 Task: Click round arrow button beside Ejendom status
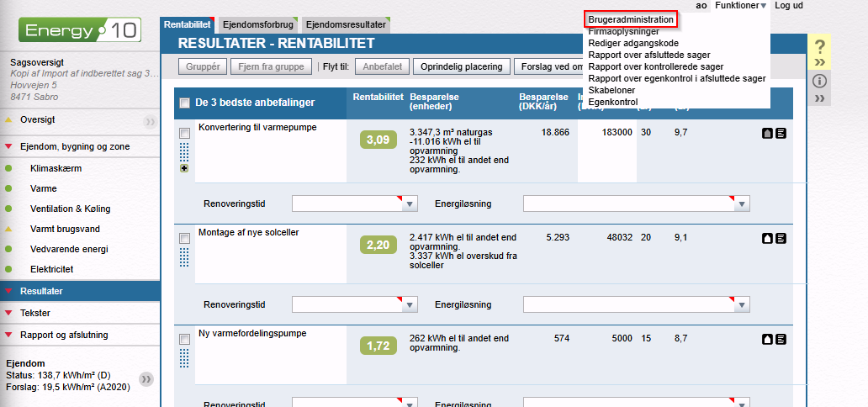click(x=146, y=379)
